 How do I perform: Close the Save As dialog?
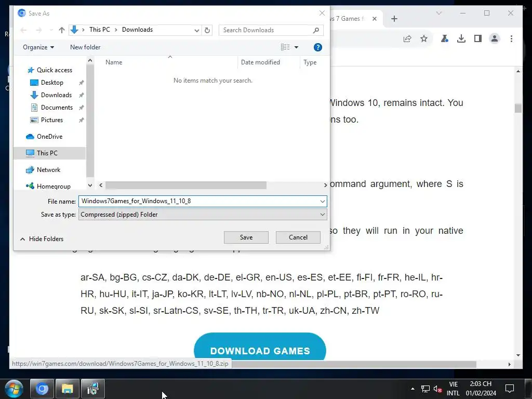point(322,13)
